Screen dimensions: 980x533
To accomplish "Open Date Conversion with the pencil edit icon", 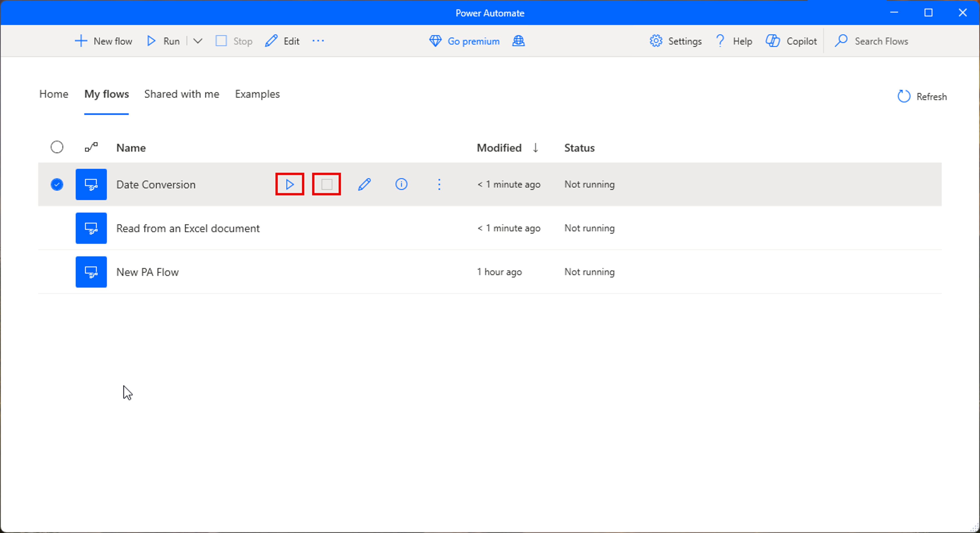I will point(364,184).
